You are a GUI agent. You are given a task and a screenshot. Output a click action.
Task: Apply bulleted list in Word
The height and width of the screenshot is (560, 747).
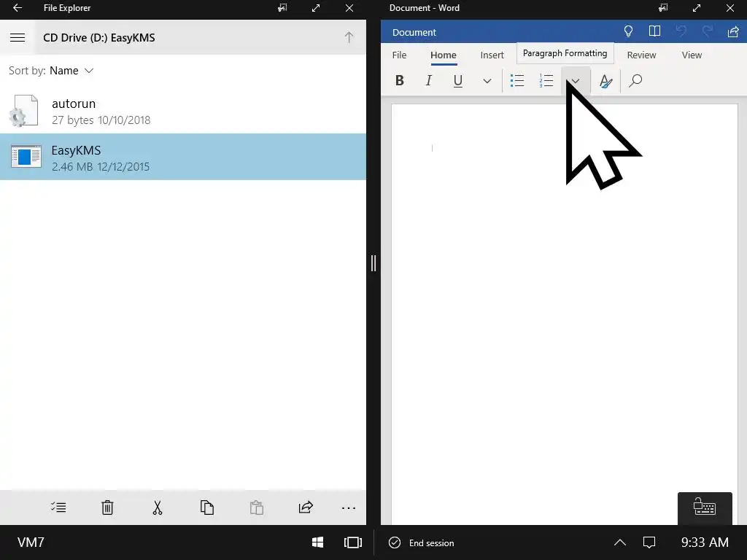pyautogui.click(x=517, y=80)
